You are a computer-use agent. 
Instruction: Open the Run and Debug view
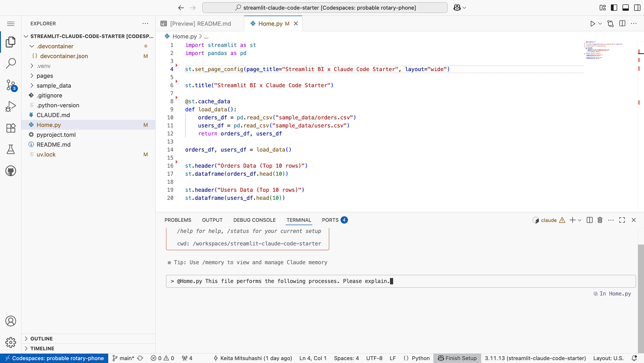pos(11,106)
